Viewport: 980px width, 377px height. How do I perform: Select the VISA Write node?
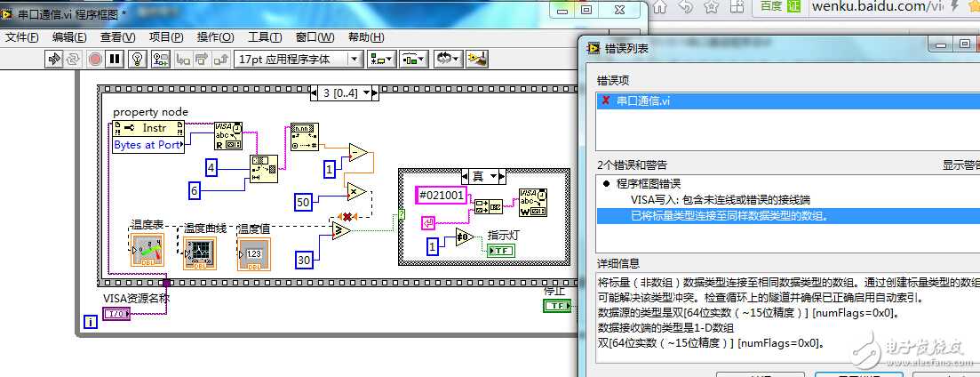point(532,204)
